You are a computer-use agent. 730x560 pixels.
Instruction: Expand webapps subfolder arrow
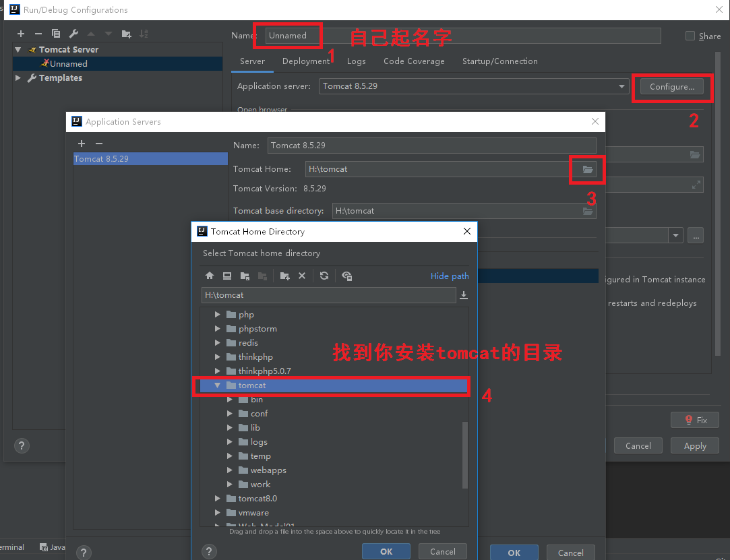tap(230, 470)
